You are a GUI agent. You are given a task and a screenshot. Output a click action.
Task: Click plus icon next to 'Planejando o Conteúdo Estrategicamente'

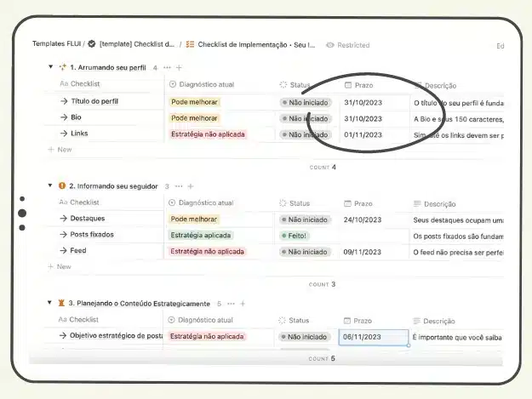(243, 303)
